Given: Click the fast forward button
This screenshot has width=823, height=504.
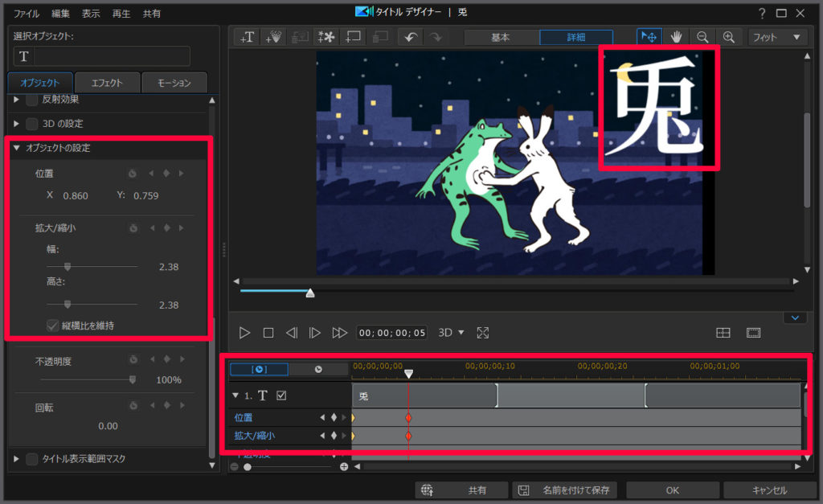Looking at the screenshot, I should [x=340, y=333].
